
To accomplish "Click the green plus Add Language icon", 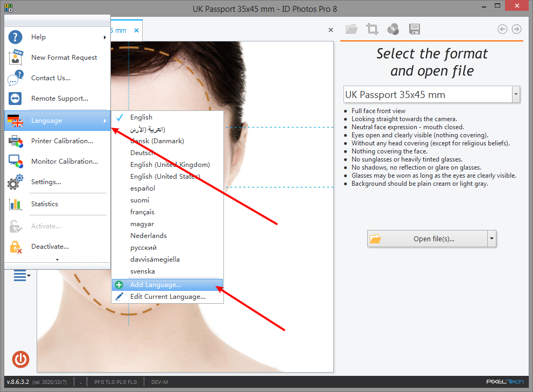I will [x=119, y=285].
